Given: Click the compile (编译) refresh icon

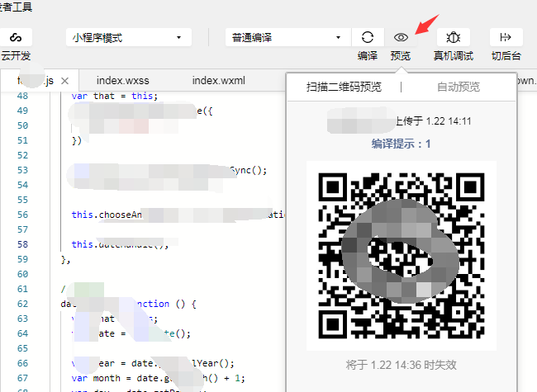Looking at the screenshot, I should [368, 37].
